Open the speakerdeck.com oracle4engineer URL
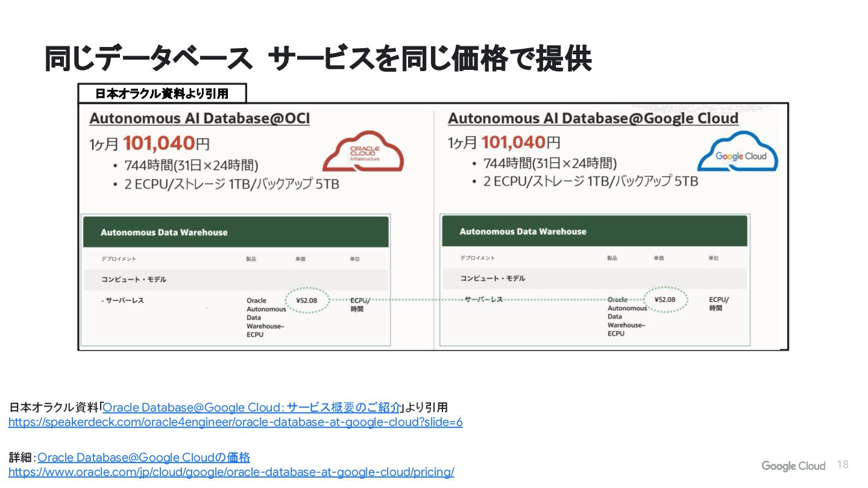This screenshot has height=488, width=868. pyautogui.click(x=236, y=422)
